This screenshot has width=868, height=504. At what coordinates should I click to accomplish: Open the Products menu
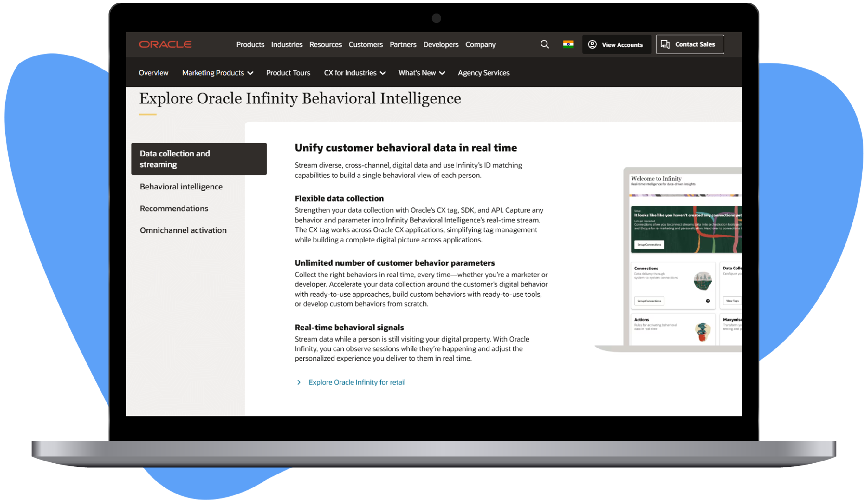tap(250, 44)
